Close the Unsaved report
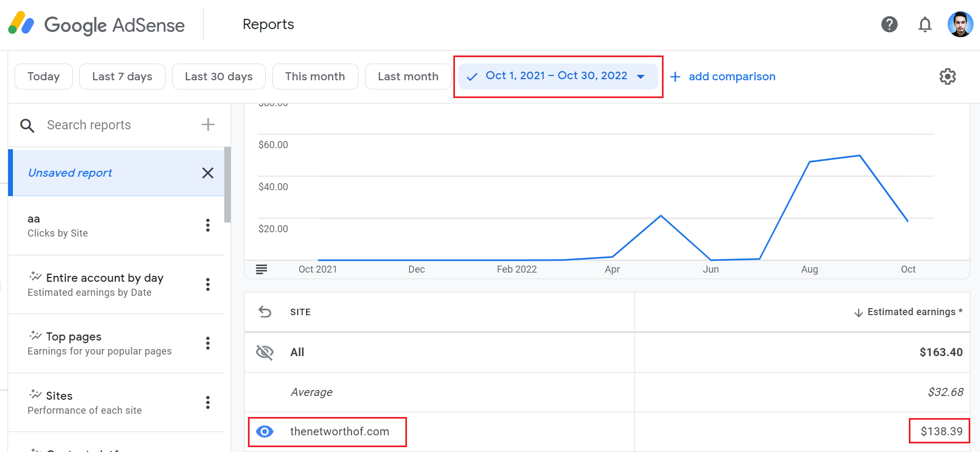This screenshot has width=980, height=452. [208, 173]
